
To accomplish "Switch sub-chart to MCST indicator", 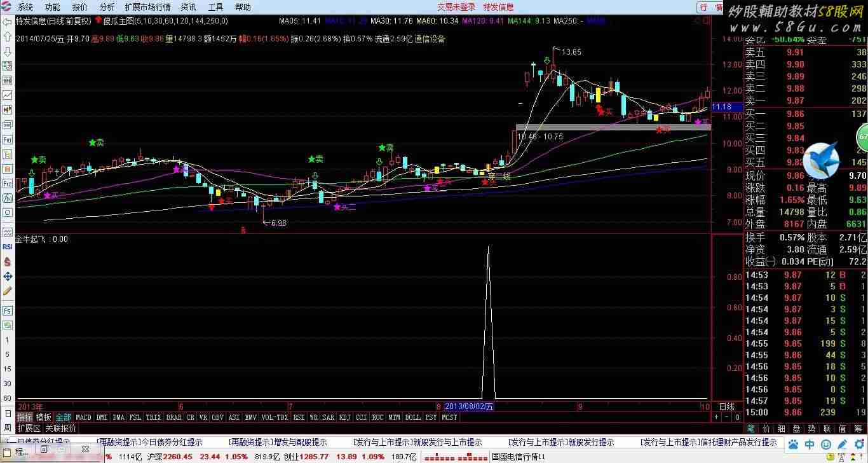I will [449, 417].
